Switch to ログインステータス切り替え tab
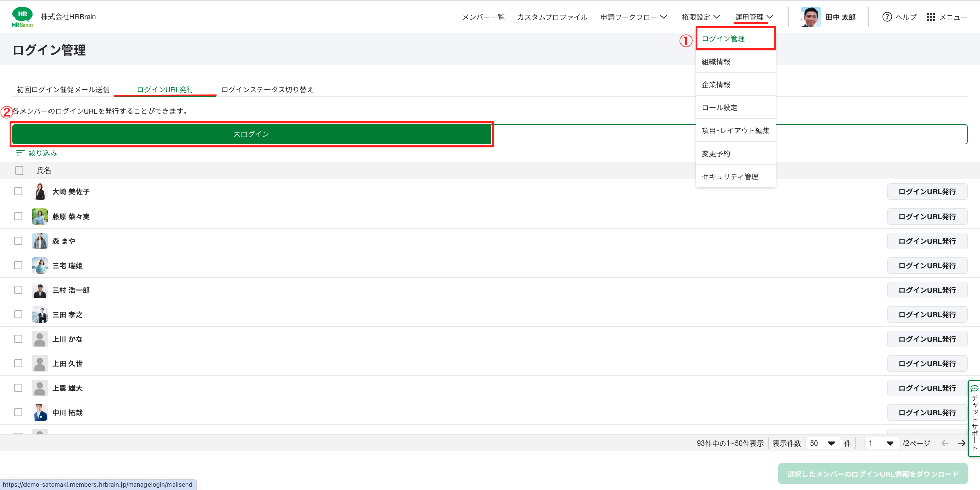980x490 pixels. coord(267,89)
